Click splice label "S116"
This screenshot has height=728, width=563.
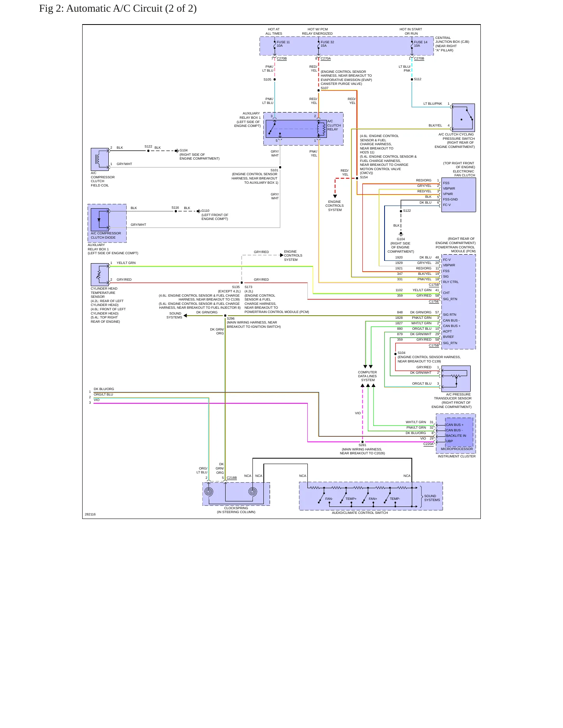175,207
